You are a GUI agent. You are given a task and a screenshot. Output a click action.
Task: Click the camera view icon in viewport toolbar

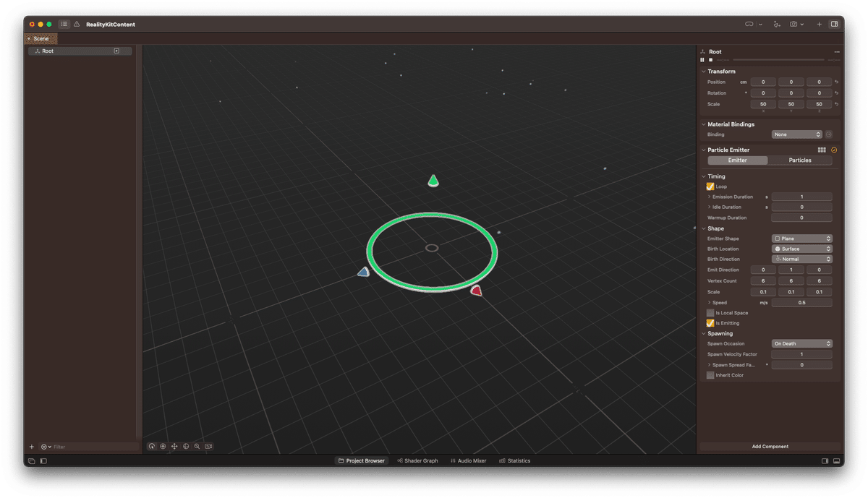click(208, 447)
